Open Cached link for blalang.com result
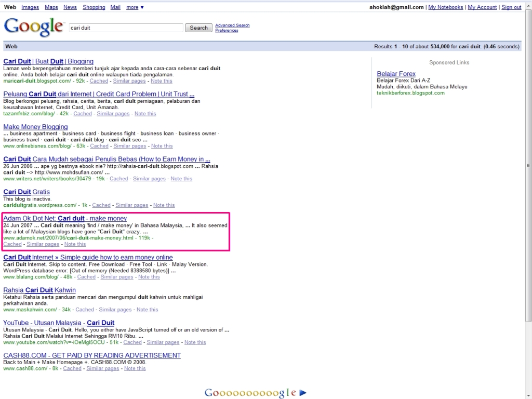532x399 pixels. click(86, 277)
